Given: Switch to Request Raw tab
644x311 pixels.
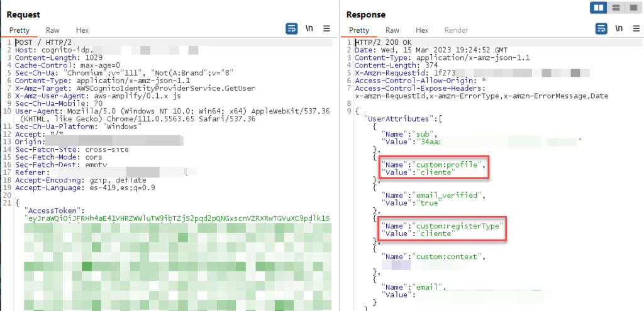Looking at the screenshot, I should (53, 30).
